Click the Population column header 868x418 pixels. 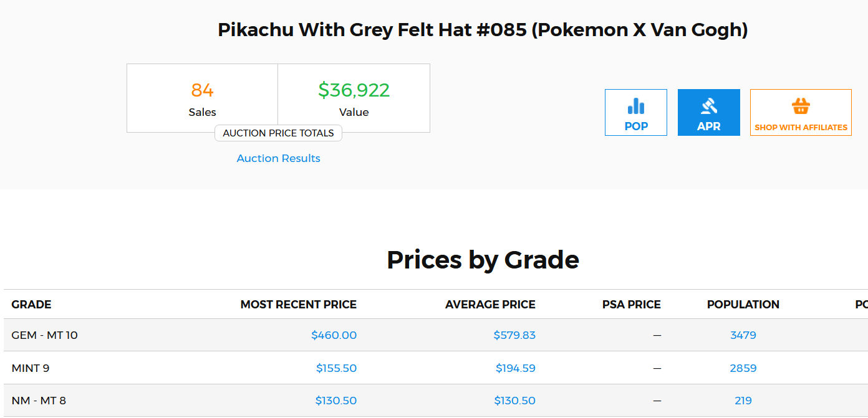pyautogui.click(x=743, y=305)
